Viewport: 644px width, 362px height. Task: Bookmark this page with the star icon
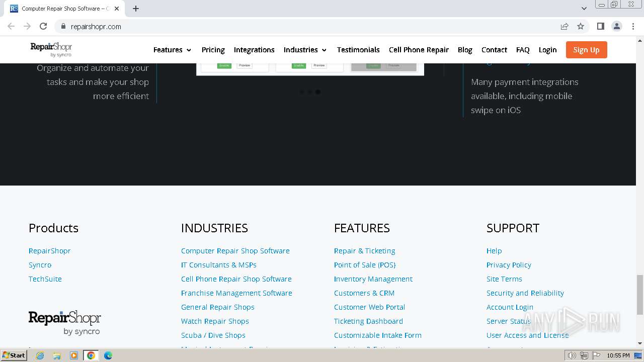(581, 26)
